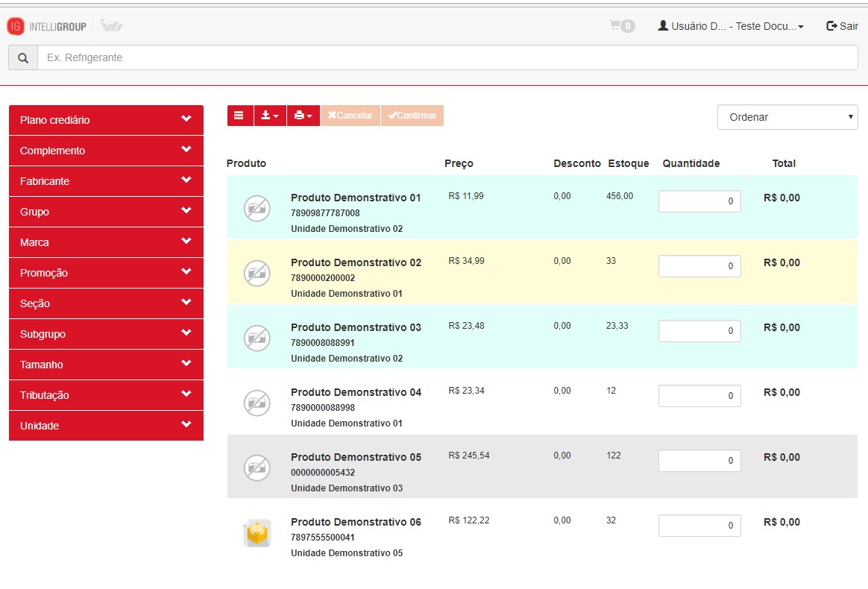Click the search magnifier icon
The image size is (868, 589).
coord(22,57)
